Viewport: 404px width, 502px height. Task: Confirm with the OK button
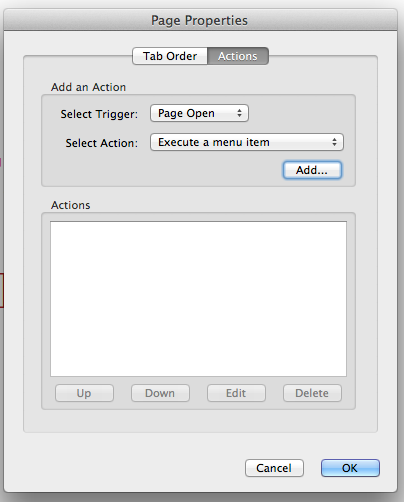(x=350, y=468)
